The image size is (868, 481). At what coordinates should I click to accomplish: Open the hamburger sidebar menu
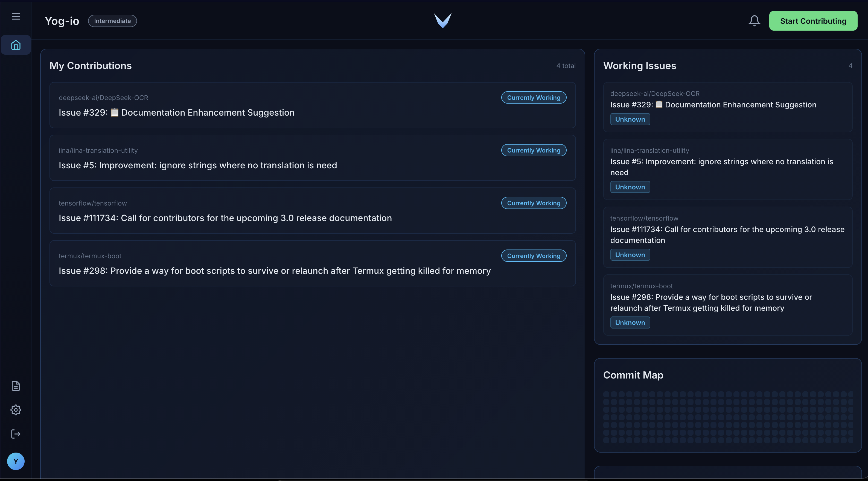(16, 16)
